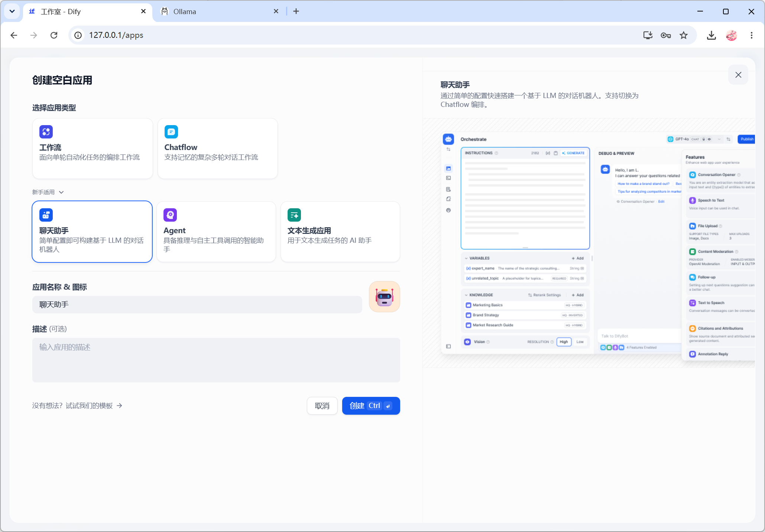Bookmark this page with star icon
The width and height of the screenshot is (765, 532).
coord(684,35)
